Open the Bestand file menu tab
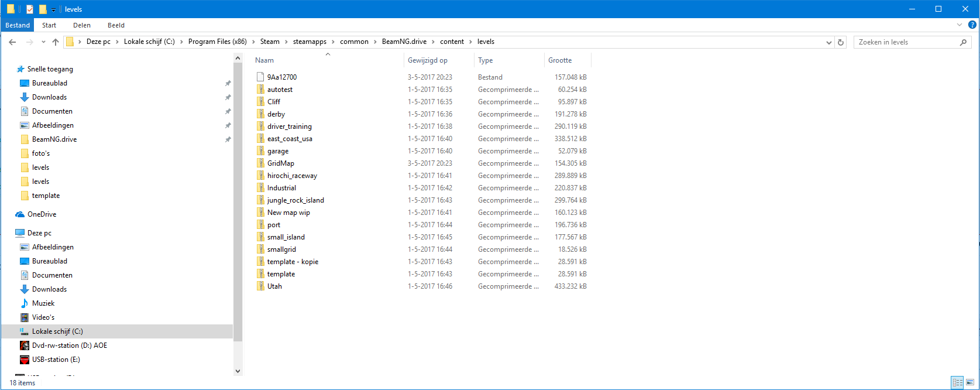The image size is (980, 390). [18, 25]
